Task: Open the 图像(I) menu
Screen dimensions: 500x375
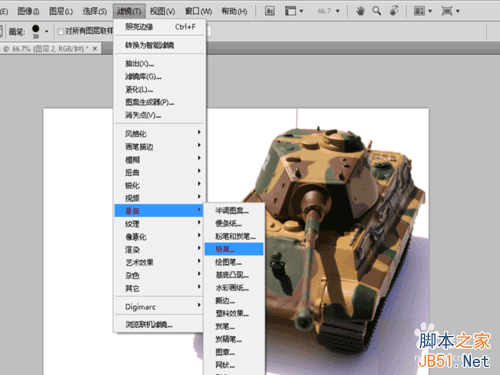Action: [x=28, y=11]
